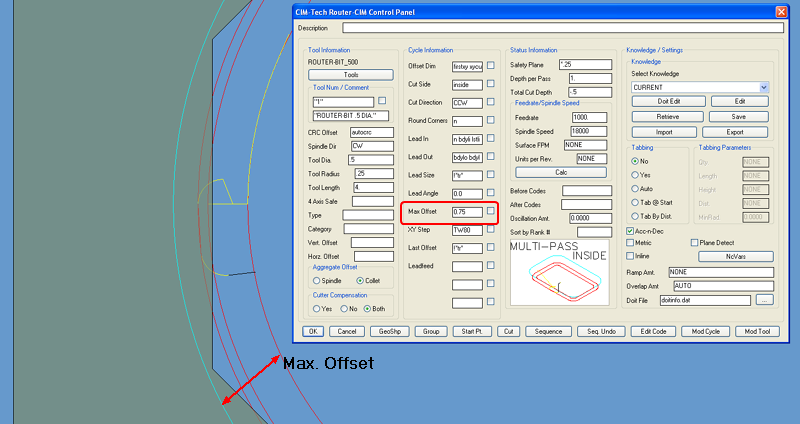Select the Tab By Dist. radio button
Image resolution: width=800 pixels, height=424 pixels.
click(635, 216)
